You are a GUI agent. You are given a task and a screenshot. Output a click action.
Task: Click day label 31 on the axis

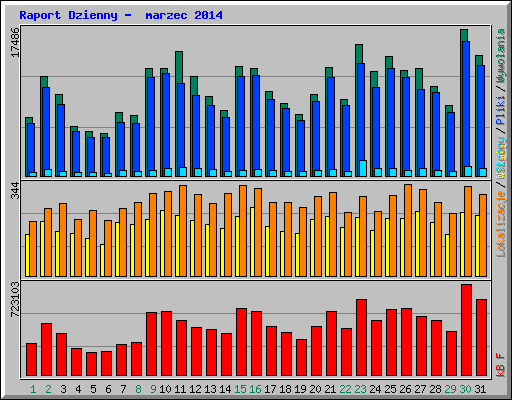[480, 389]
